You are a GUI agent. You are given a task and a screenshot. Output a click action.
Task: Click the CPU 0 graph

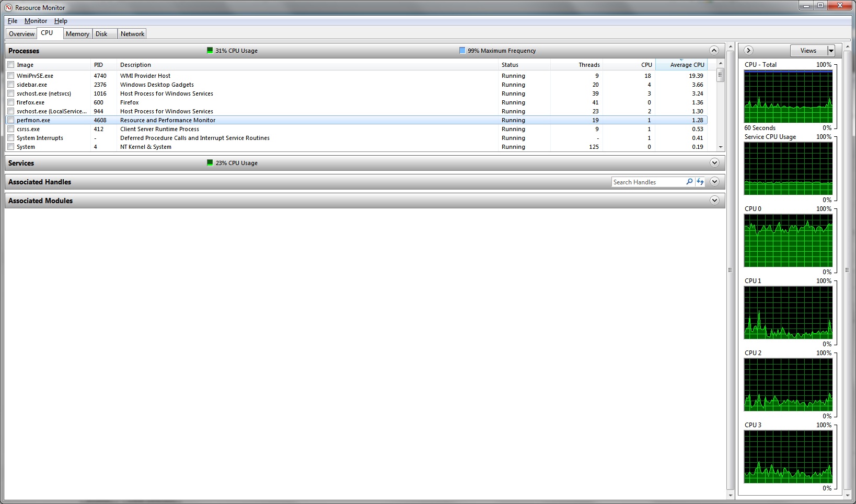click(788, 241)
